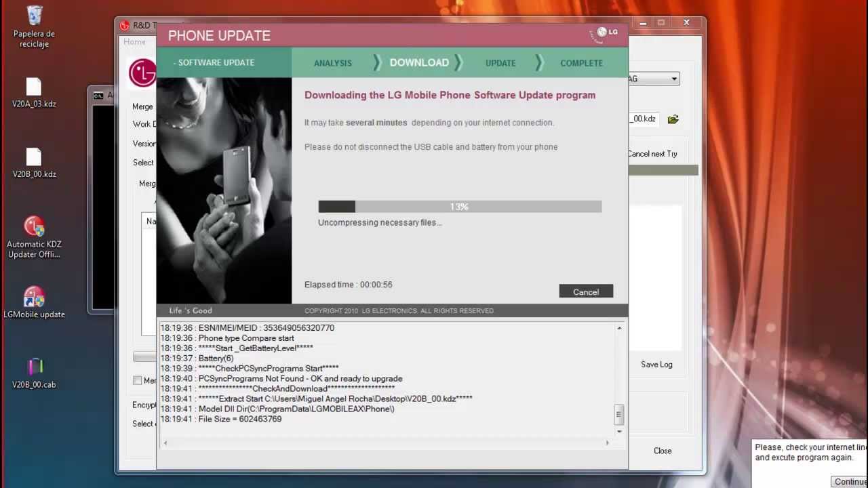This screenshot has height=488, width=868.
Task: Click the 'Battery(6)' log entry
Action: [x=197, y=359]
